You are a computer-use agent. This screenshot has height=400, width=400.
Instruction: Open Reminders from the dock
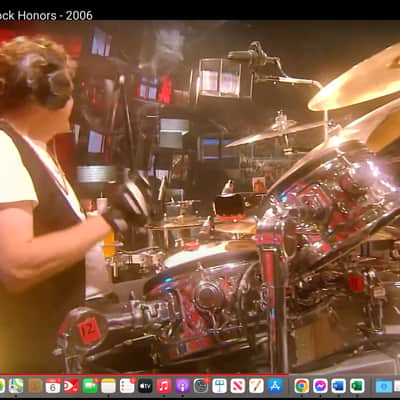[127, 386]
